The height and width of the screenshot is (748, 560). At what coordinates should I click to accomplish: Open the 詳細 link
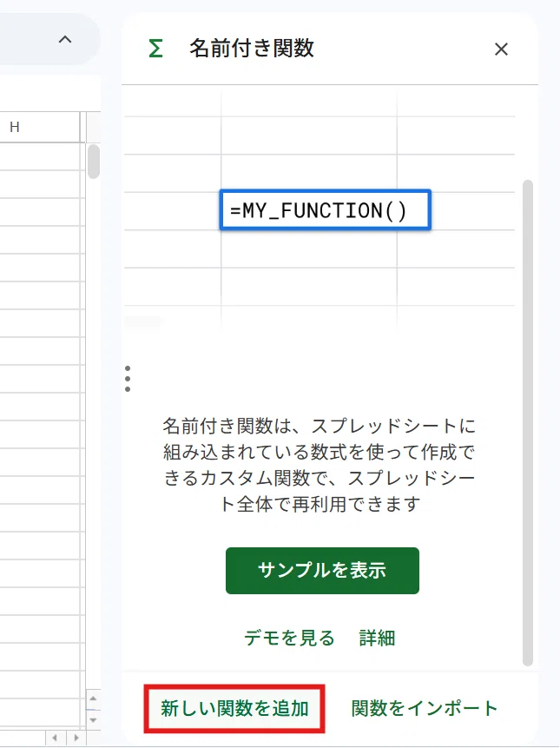click(x=377, y=638)
